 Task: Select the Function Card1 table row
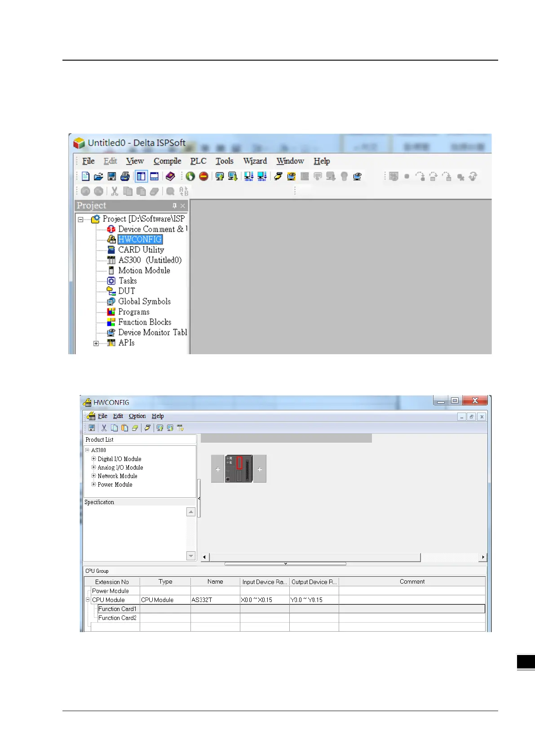click(x=284, y=609)
